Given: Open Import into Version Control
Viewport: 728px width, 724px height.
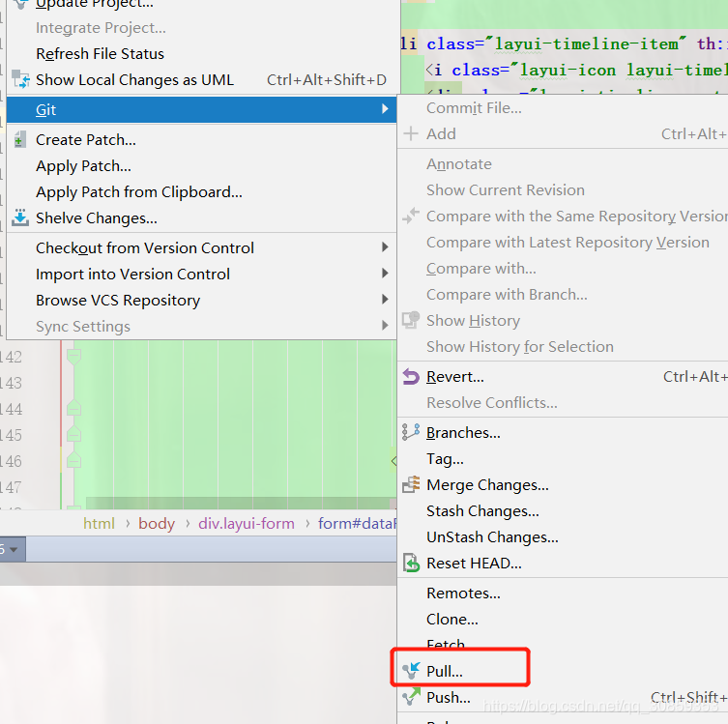Looking at the screenshot, I should coord(201,274).
